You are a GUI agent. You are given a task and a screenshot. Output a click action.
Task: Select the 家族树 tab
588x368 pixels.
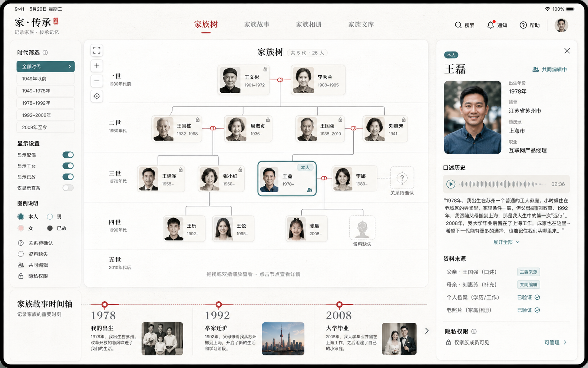pos(206,24)
